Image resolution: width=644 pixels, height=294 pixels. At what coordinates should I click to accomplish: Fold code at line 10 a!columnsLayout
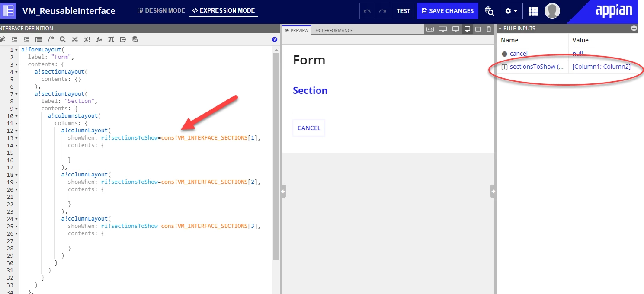tap(16, 116)
